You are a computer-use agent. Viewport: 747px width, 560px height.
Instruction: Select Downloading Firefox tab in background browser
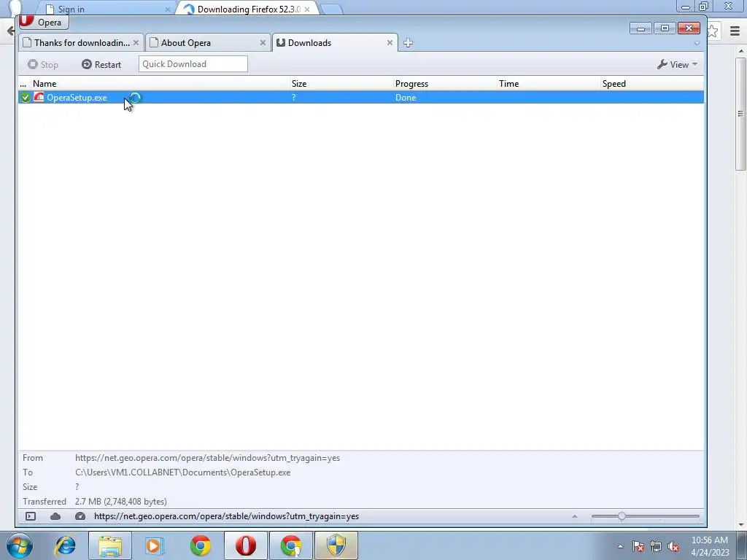tap(248, 9)
